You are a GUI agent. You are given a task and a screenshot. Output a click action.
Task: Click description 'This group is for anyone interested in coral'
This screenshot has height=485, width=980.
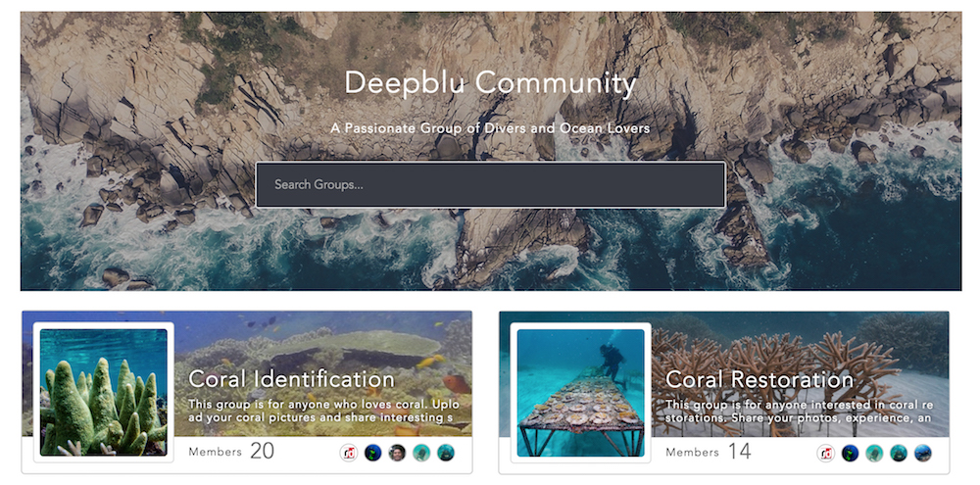(x=799, y=411)
